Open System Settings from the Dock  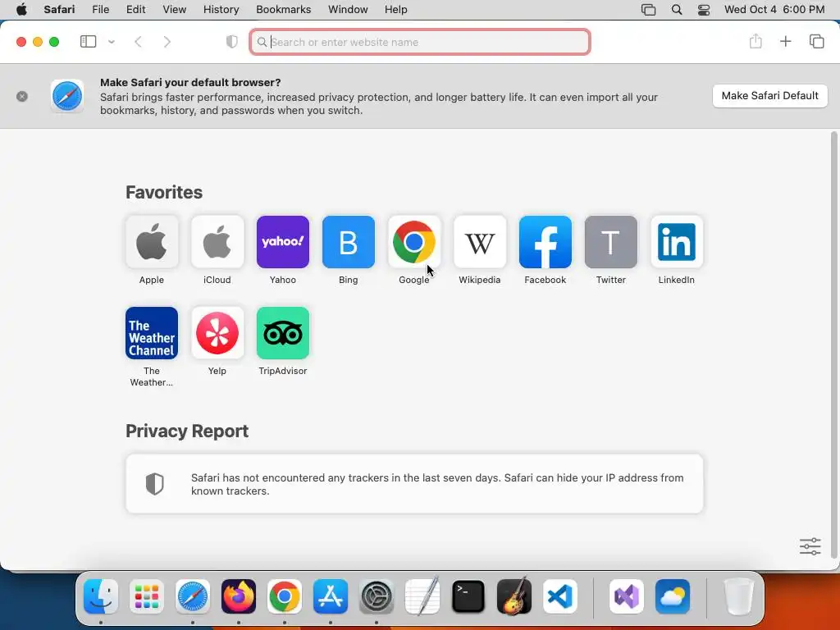(x=377, y=596)
